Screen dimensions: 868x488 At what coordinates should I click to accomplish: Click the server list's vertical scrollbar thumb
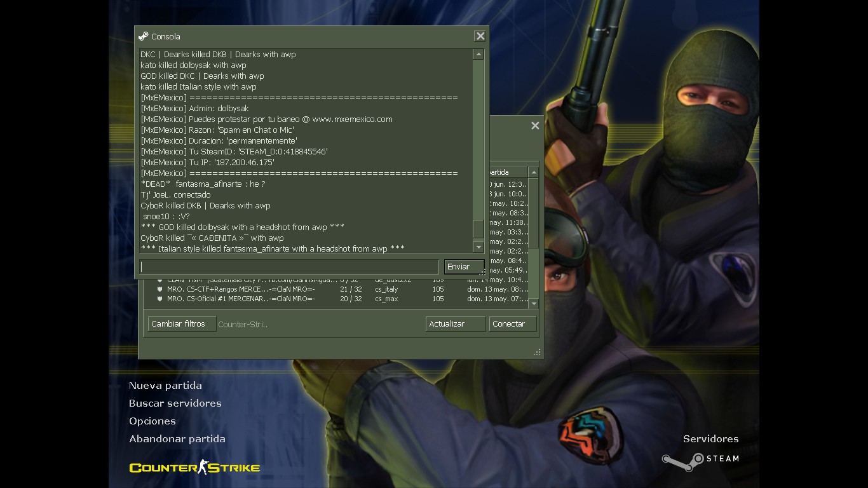coord(534,213)
